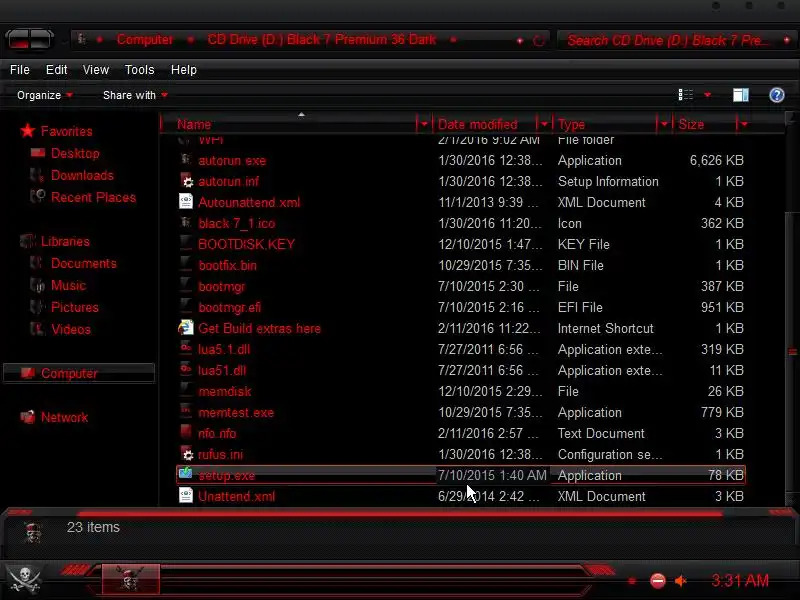800x600 pixels.
Task: Open Videos library in sidebar
Action: pos(71,329)
